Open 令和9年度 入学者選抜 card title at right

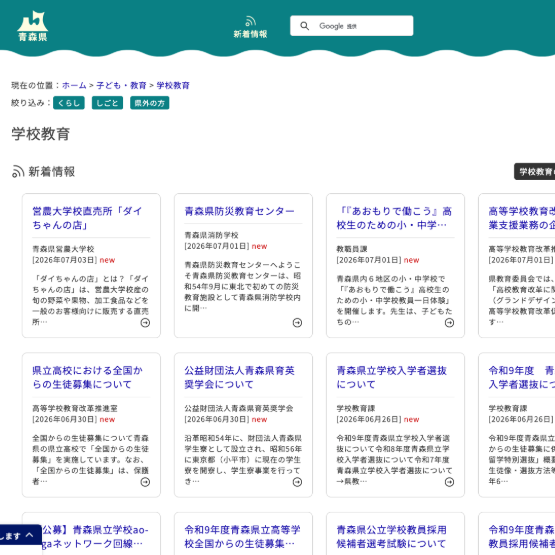(522, 377)
